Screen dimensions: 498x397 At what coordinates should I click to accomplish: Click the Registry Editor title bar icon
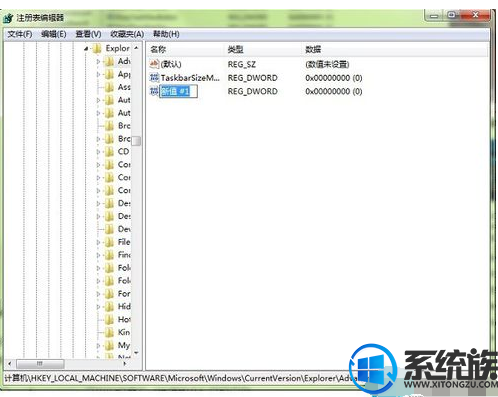[x=8, y=18]
